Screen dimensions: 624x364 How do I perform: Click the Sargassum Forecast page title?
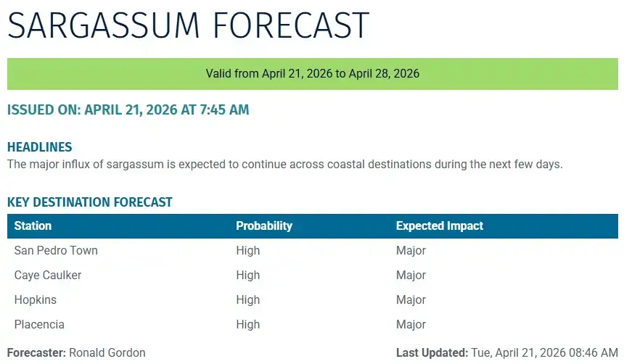pyautogui.click(x=189, y=26)
